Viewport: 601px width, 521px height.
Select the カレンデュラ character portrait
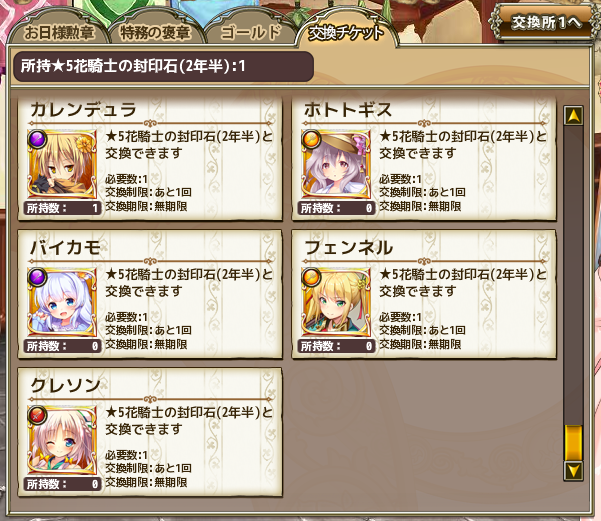[x=62, y=165]
